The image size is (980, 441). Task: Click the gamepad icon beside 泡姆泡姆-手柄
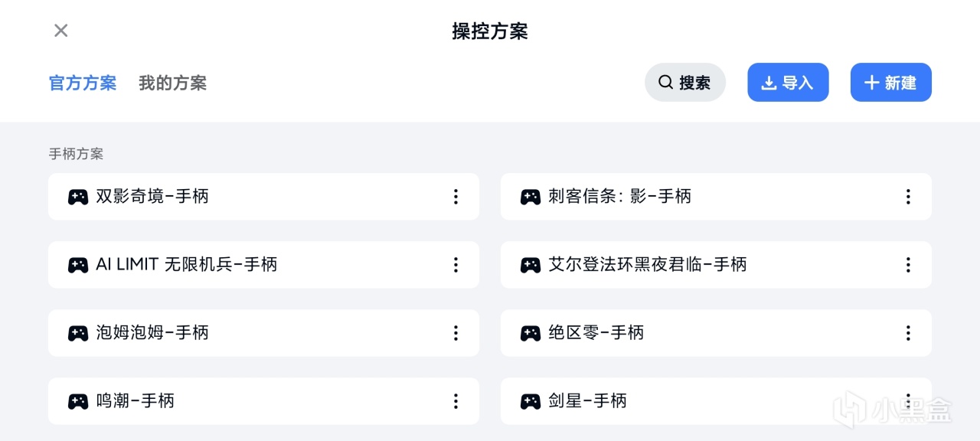coord(78,333)
